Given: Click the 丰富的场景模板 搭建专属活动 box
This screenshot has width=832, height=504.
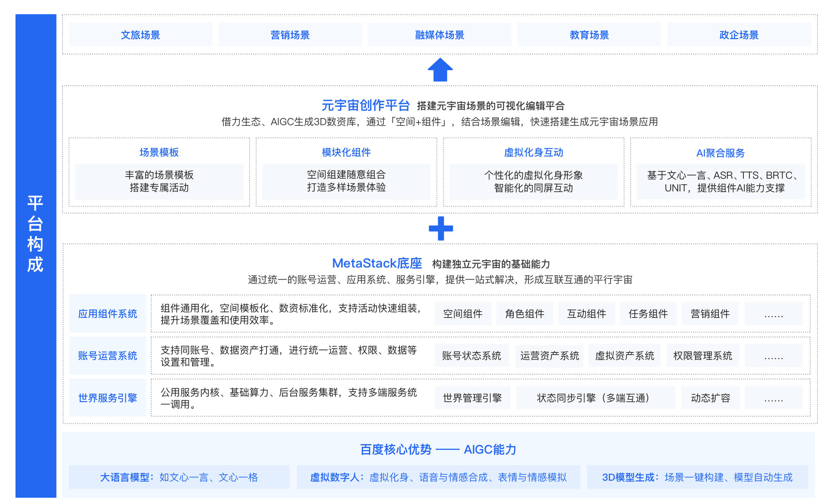Looking at the screenshot, I should [159, 181].
